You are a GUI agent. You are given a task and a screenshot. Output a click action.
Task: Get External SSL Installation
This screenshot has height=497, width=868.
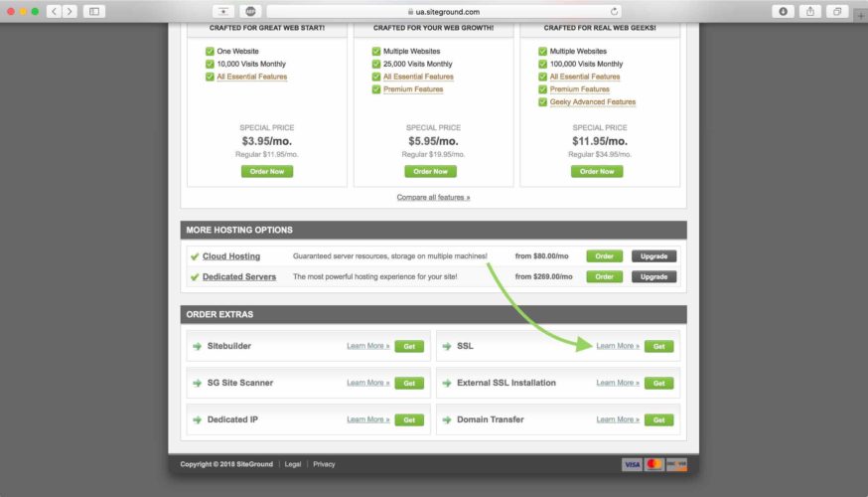point(658,383)
